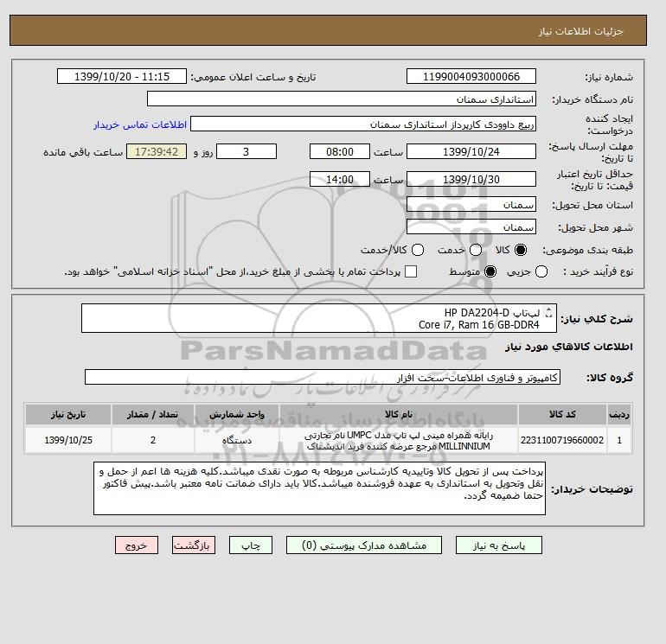Toggle the اسناد خزانه اسلامی payment checkbox

(411, 271)
